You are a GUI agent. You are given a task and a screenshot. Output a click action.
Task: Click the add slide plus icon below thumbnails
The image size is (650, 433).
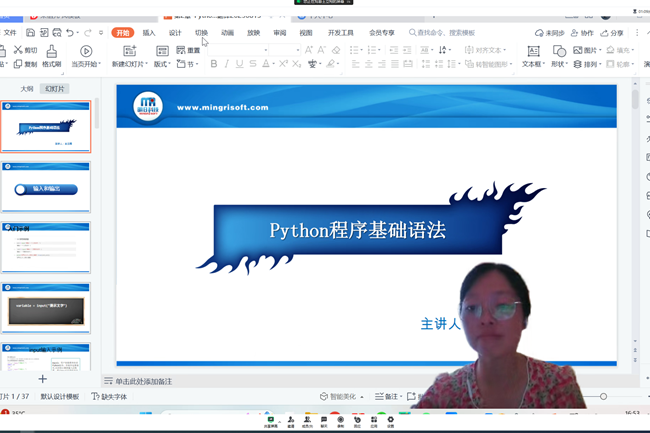(x=42, y=379)
